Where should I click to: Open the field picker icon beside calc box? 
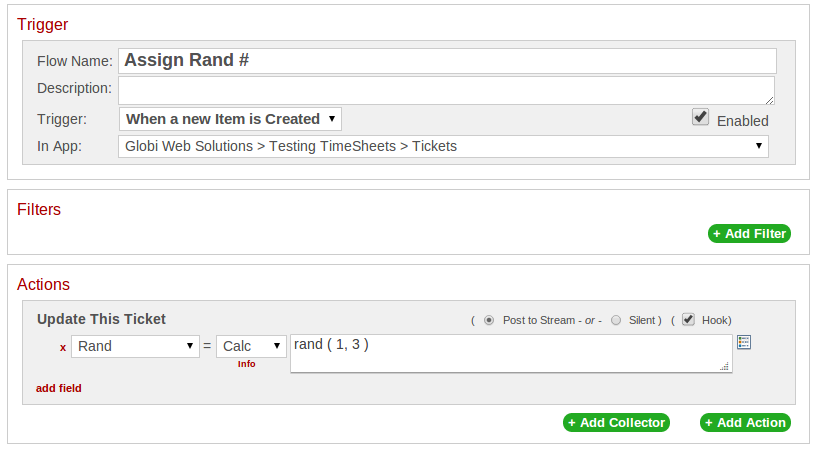point(744,342)
